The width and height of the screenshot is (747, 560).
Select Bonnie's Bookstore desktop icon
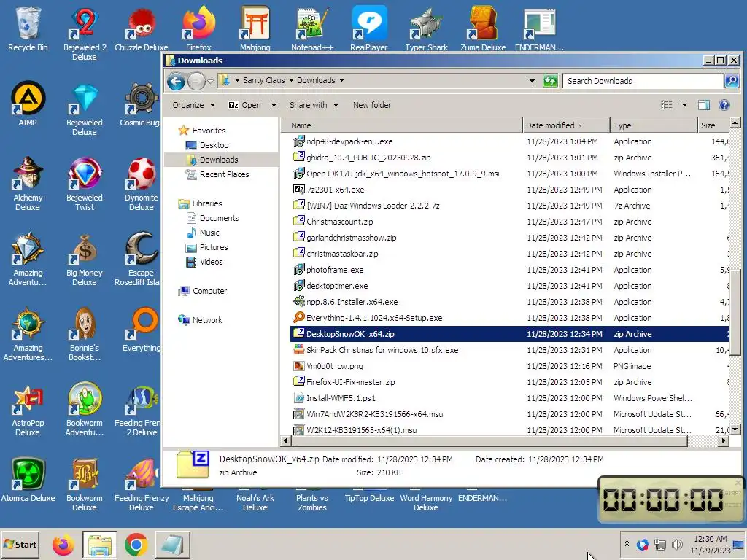coord(85,334)
